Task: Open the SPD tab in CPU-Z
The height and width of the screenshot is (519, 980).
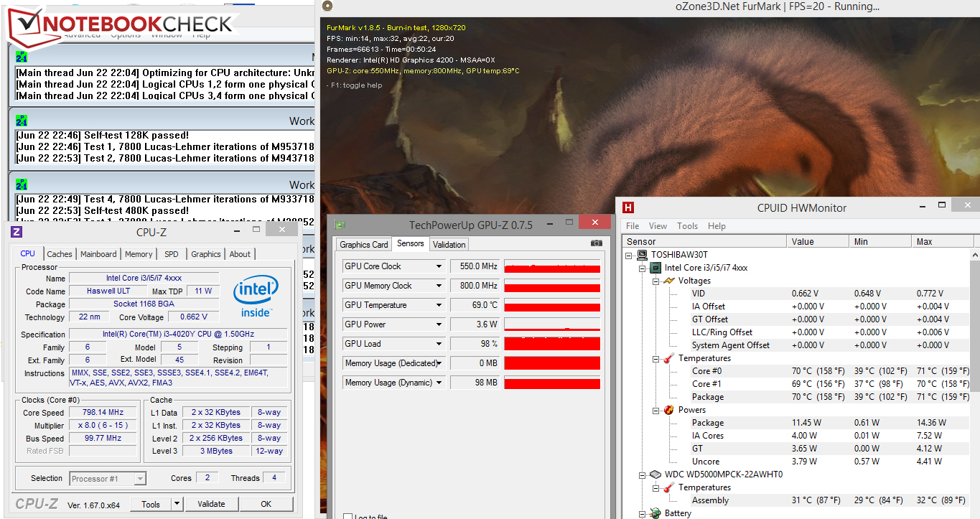Action: [172, 254]
